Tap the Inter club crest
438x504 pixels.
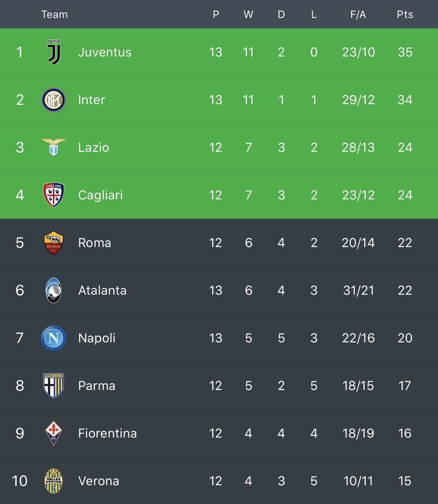click(x=54, y=100)
